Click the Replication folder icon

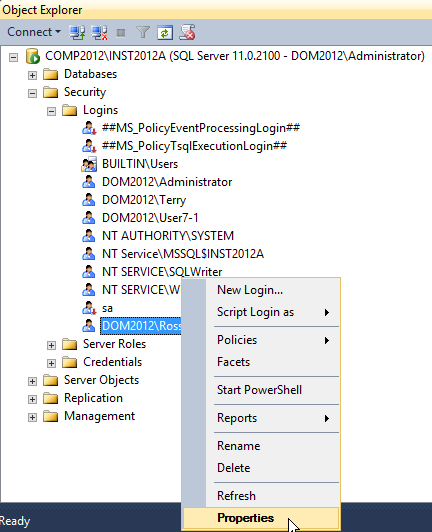[x=51, y=398]
